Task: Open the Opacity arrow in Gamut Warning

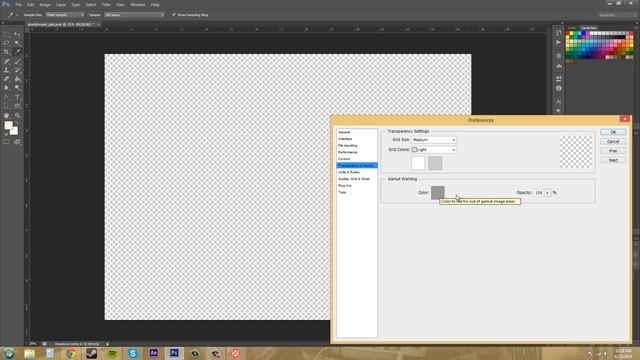Action: pos(547,193)
